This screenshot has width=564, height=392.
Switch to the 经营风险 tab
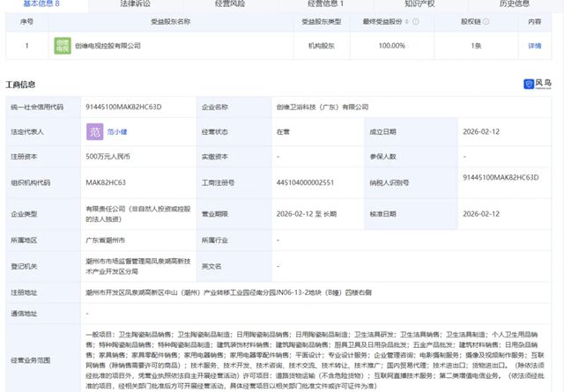230,4
